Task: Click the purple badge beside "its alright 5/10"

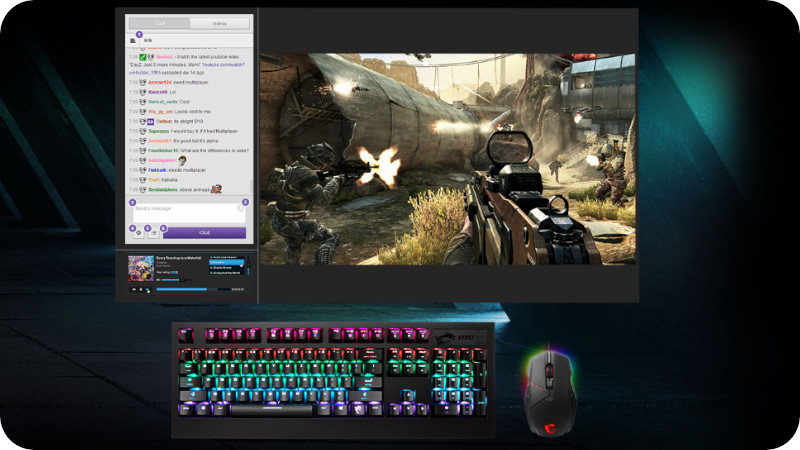Action: (x=151, y=121)
